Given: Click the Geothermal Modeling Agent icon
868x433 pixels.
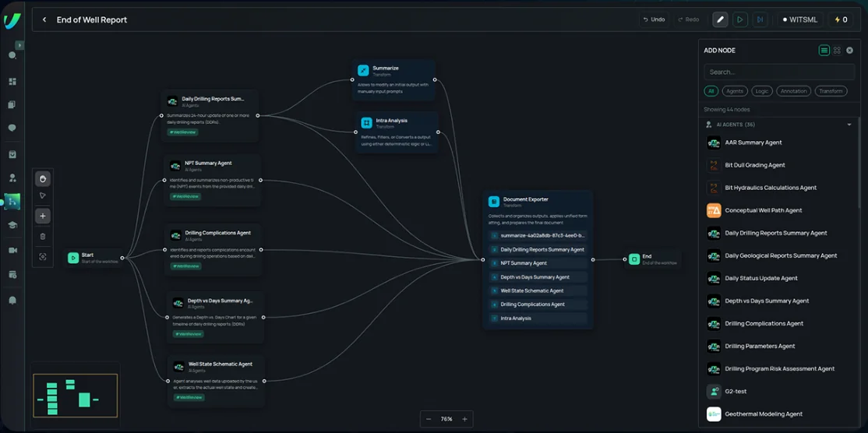Looking at the screenshot, I should (x=714, y=414).
